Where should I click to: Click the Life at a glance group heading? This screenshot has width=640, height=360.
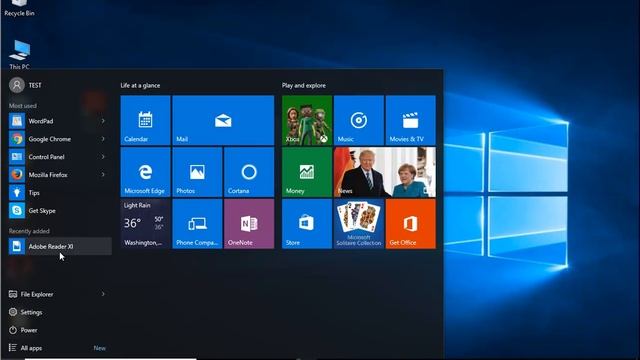(x=140, y=85)
